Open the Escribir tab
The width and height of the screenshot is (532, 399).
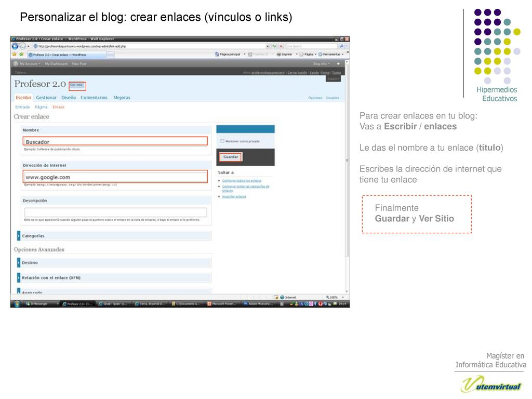(23, 98)
